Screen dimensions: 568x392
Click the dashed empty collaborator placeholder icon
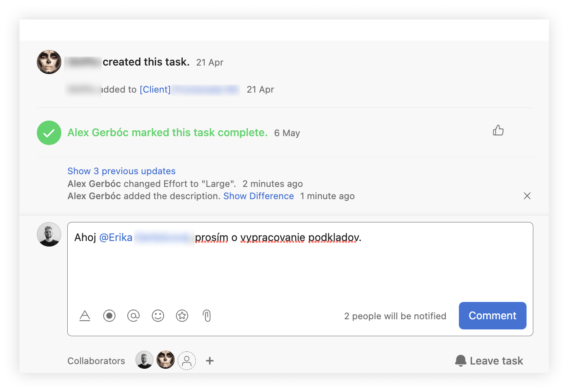coord(187,361)
